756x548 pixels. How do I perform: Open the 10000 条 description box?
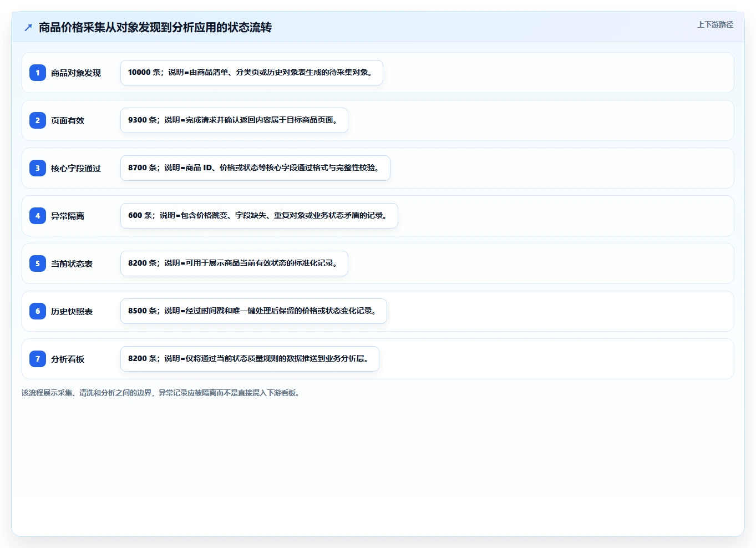click(x=252, y=73)
